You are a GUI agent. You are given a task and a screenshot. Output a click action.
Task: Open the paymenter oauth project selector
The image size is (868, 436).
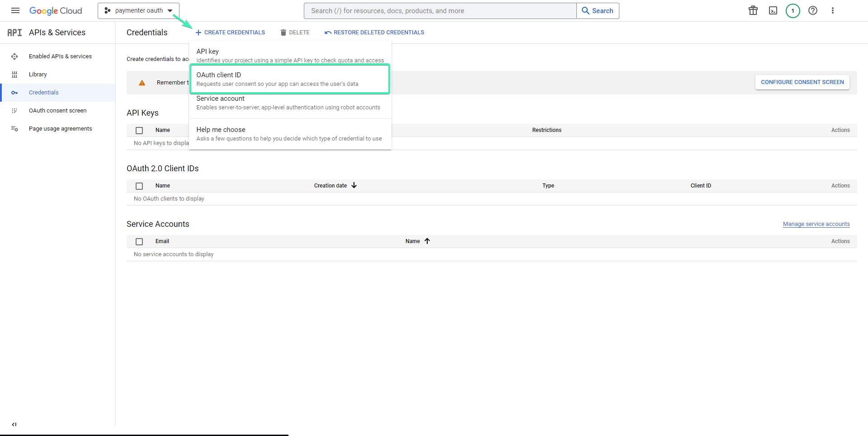[x=138, y=10]
